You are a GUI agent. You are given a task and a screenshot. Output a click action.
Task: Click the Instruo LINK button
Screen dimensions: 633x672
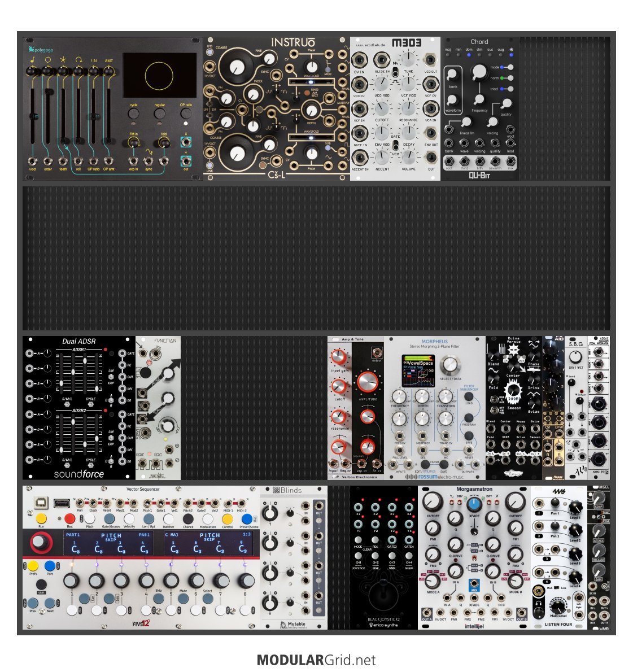(x=209, y=165)
